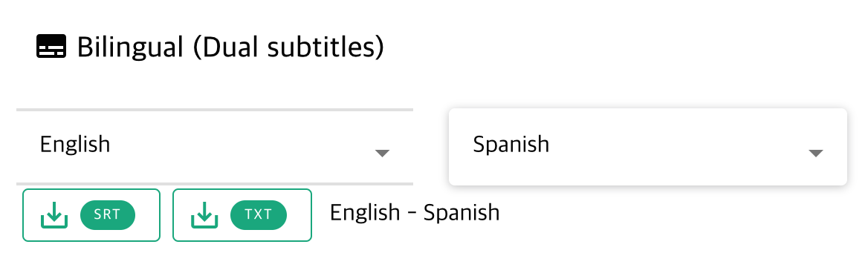Open the first language selector showing English

(215, 147)
